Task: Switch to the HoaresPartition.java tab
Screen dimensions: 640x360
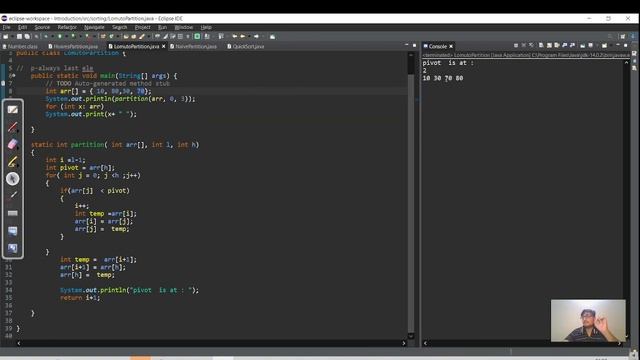Action: pos(73,47)
